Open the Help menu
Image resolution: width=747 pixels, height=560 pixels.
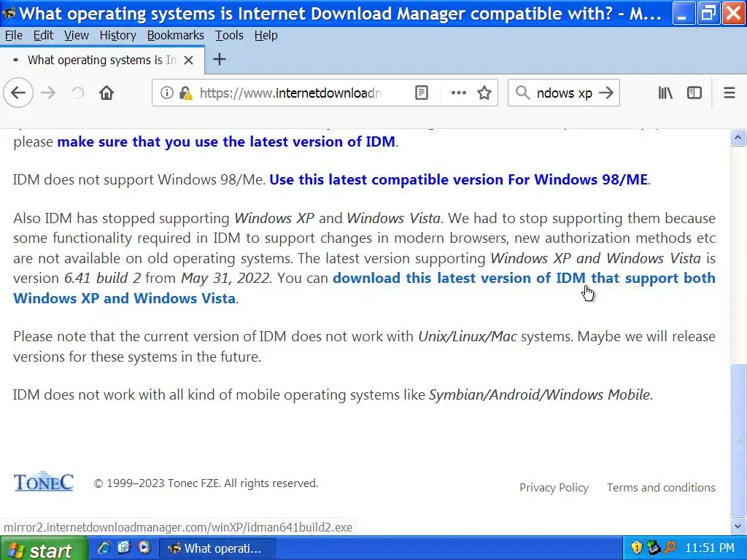click(x=266, y=35)
